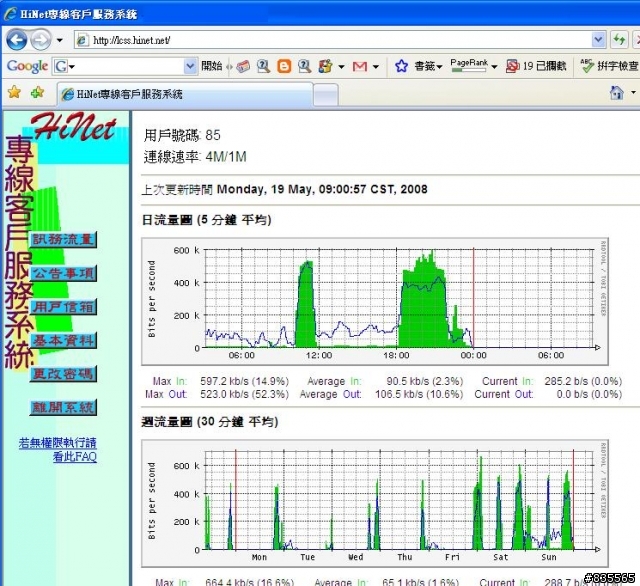The height and width of the screenshot is (586, 640).
Task: Click the 拼字檢查 spell check button
Action: [610, 66]
